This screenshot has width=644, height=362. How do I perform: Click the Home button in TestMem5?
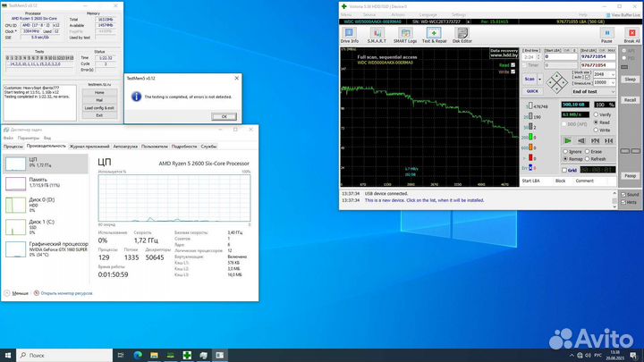(99, 93)
